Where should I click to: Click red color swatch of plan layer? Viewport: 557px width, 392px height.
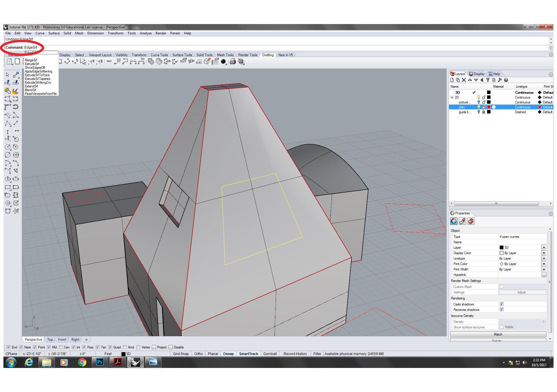pos(489,107)
